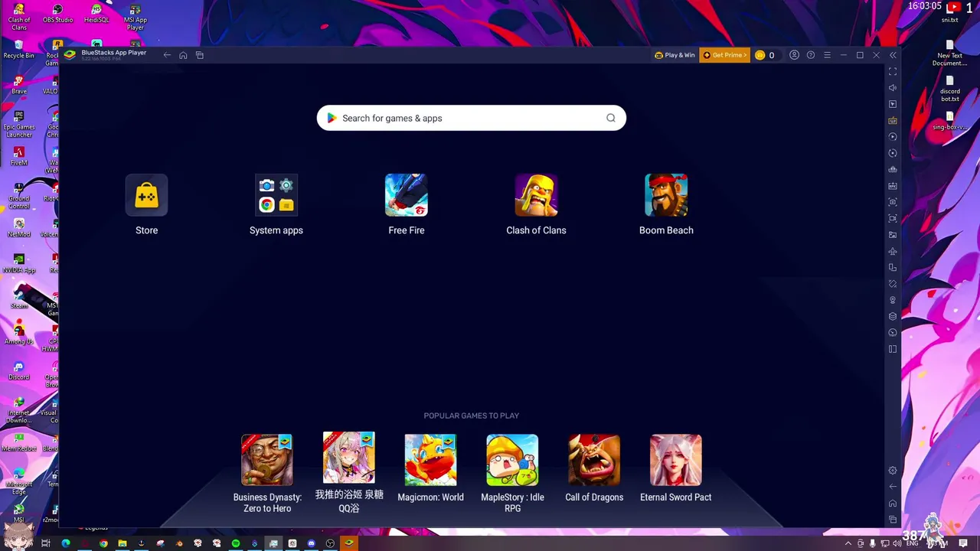This screenshot has width=980, height=551.
Task: Open Magicmon: World game
Action: coord(430,460)
